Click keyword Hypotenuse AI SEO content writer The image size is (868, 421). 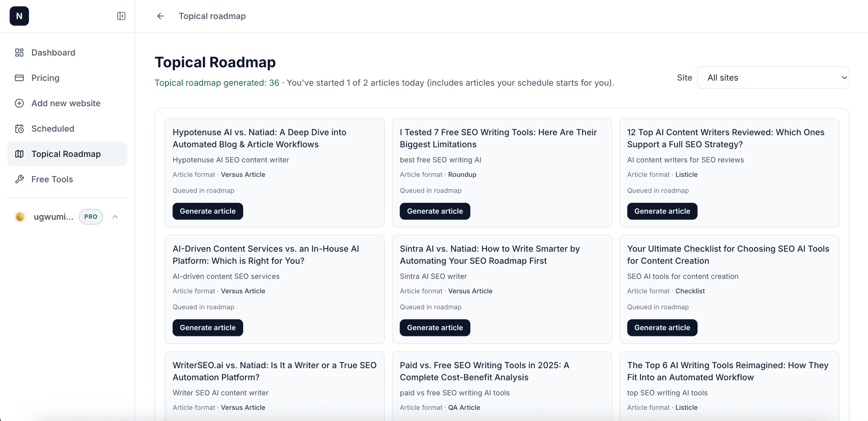231,160
